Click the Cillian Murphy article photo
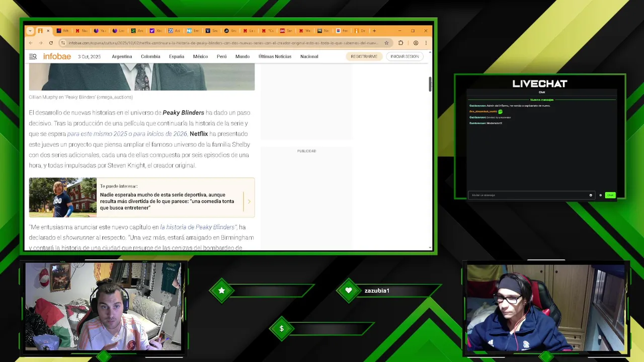 pyautogui.click(x=142, y=77)
